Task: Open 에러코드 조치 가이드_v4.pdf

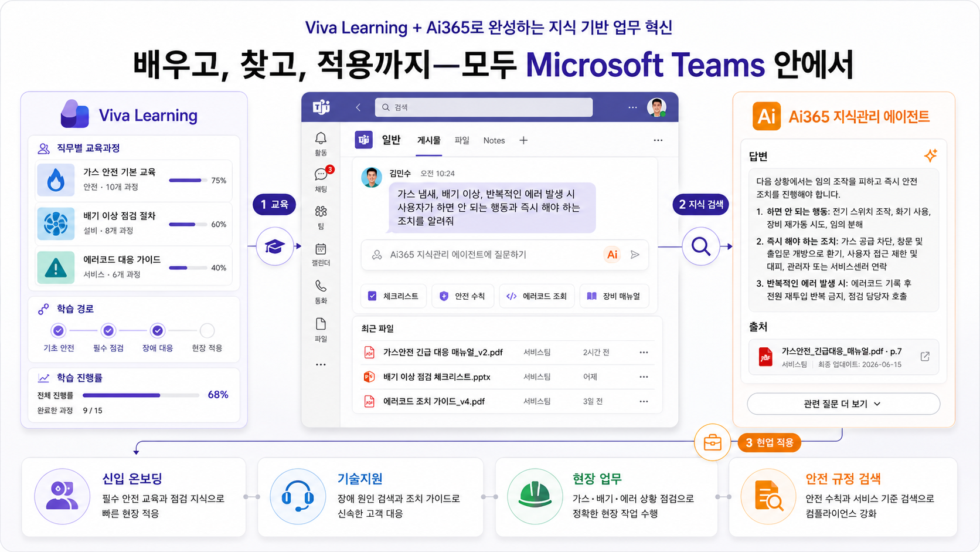Action: click(x=434, y=402)
